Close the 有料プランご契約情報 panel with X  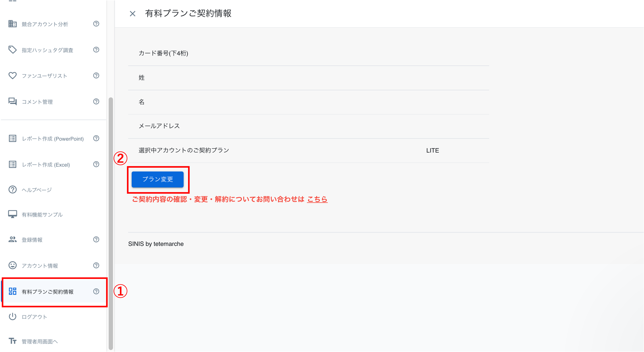point(132,14)
